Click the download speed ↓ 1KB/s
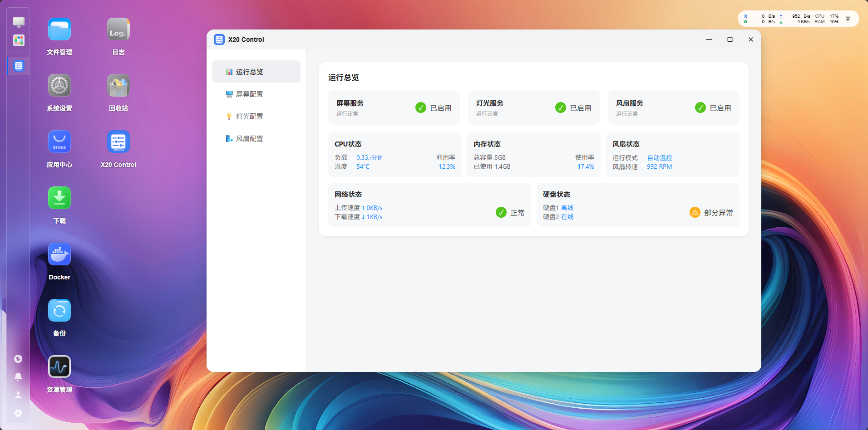 [372, 217]
